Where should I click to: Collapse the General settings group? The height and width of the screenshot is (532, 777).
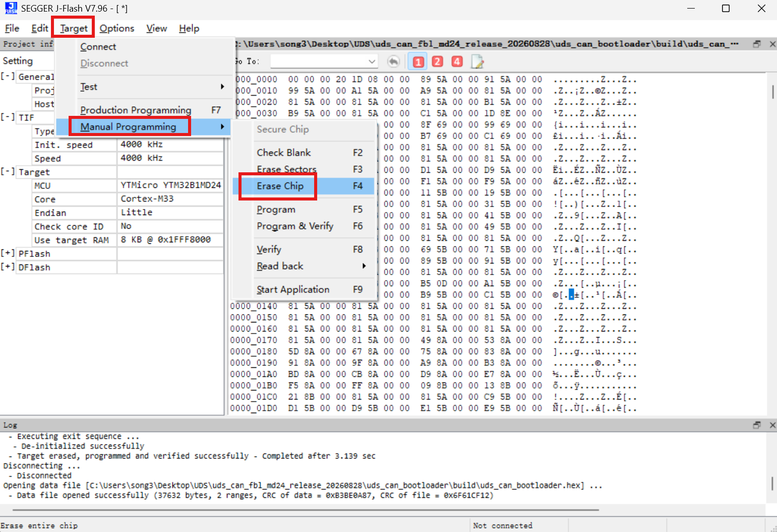[x=8, y=77]
